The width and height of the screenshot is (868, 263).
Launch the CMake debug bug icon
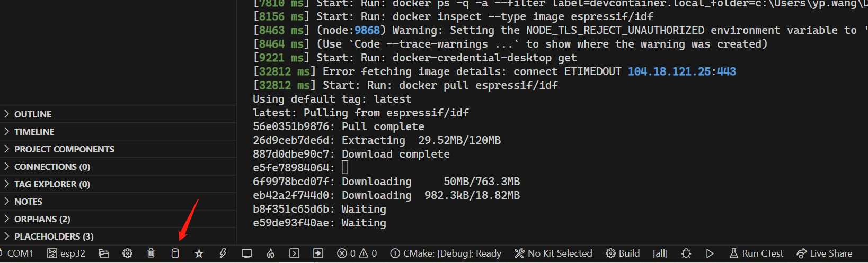tap(686, 253)
